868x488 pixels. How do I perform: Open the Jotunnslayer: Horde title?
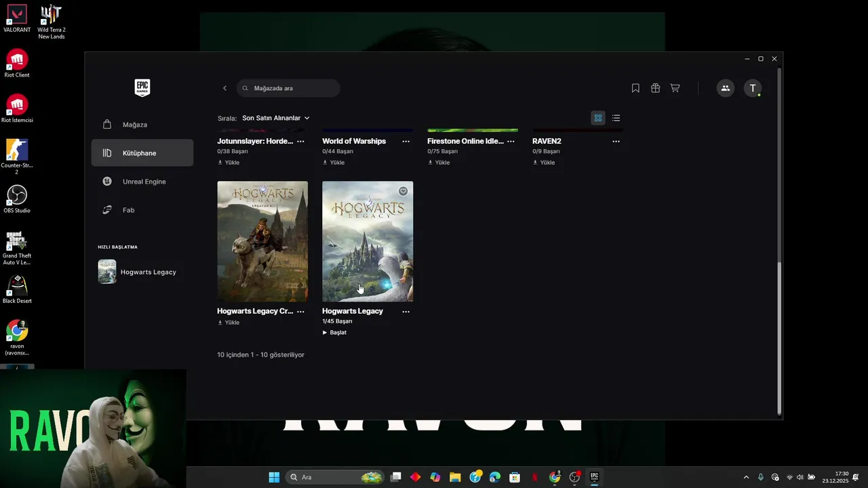point(255,141)
